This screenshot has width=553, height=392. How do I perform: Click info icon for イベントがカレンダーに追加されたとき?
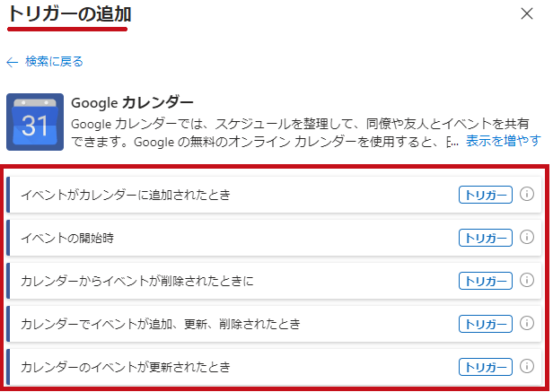527,194
